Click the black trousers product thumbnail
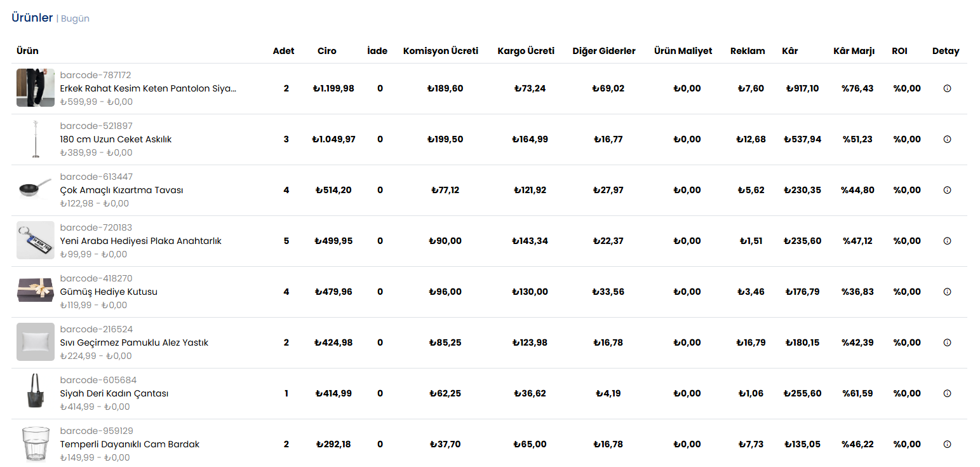This screenshot has height=467, width=980. [36, 88]
